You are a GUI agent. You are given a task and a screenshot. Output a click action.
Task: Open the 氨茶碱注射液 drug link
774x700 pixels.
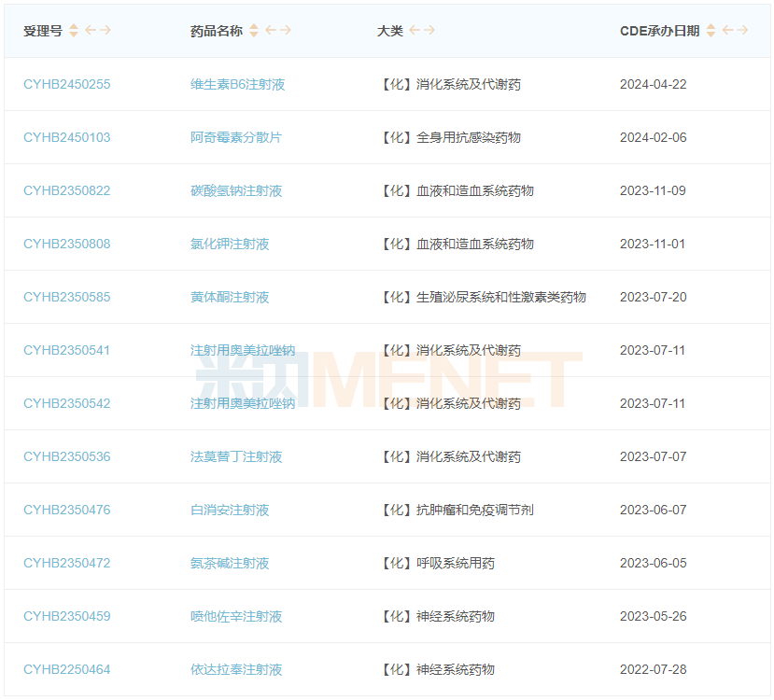[230, 564]
